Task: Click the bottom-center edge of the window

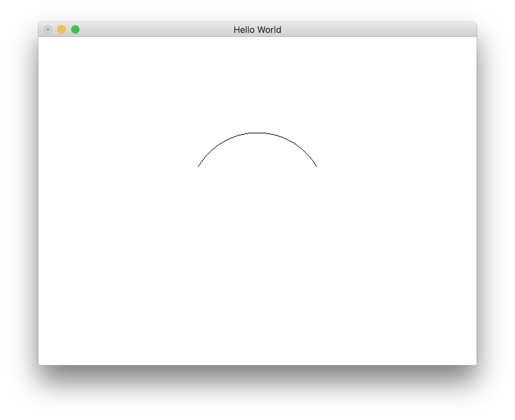Action: (257, 364)
